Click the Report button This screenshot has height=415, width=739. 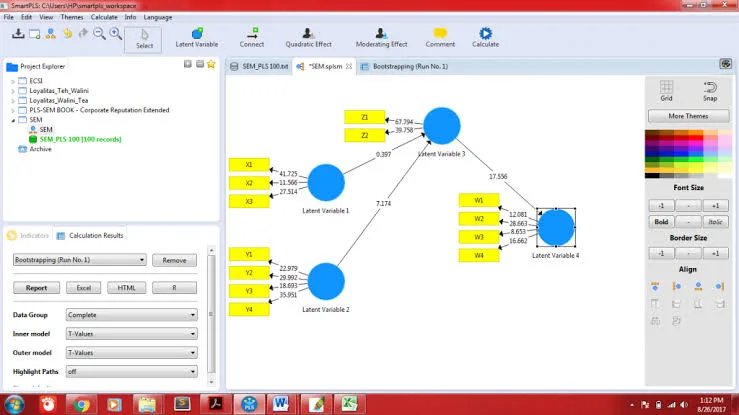pyautogui.click(x=36, y=288)
